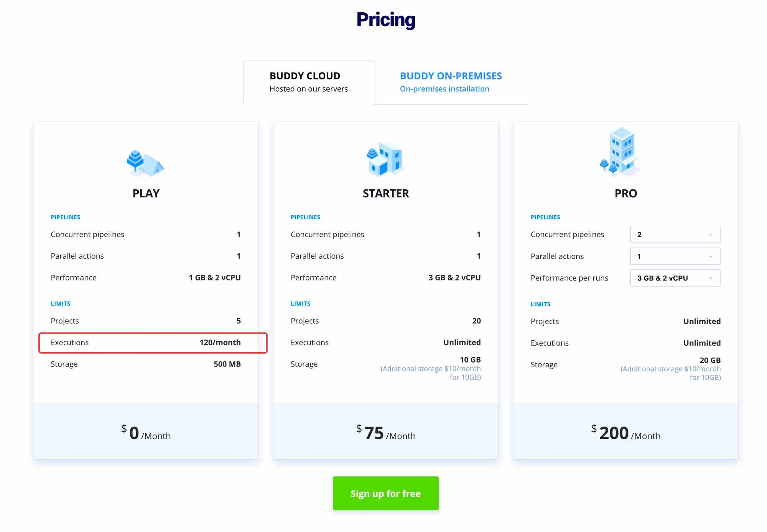
Task: Click STARTER additional storage note
Action: (430, 373)
